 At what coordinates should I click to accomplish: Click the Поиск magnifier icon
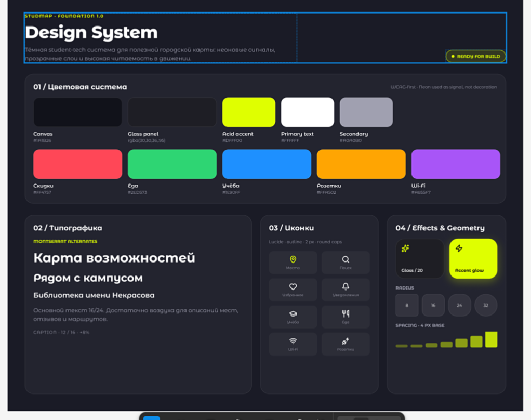[346, 259]
